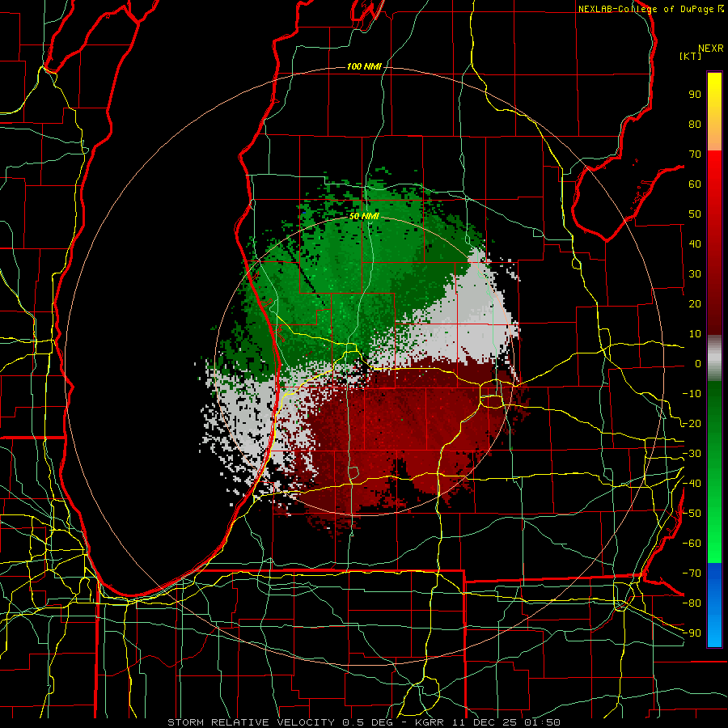Click the -90 knot label on the velocity scale

point(692,633)
